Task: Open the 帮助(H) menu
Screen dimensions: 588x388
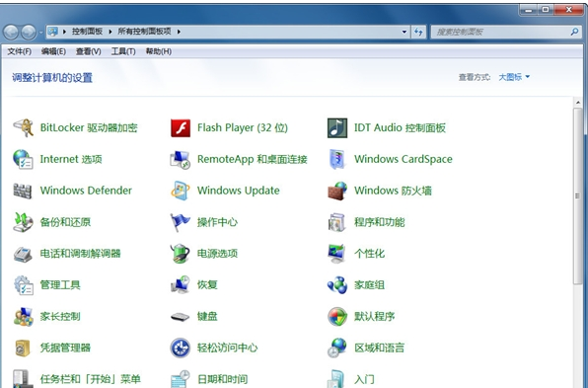Action: (x=158, y=51)
